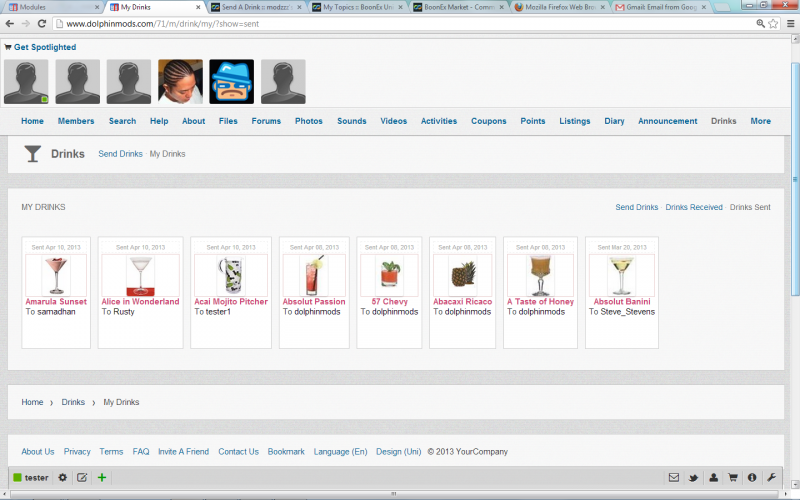Click the info icon in bottom bar
The image size is (800, 500).
(752, 478)
